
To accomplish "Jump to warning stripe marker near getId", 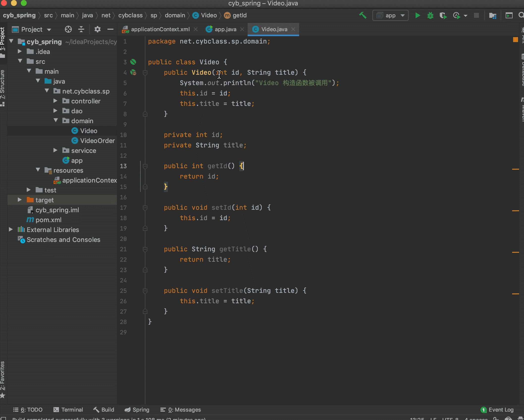I will 516,169.
